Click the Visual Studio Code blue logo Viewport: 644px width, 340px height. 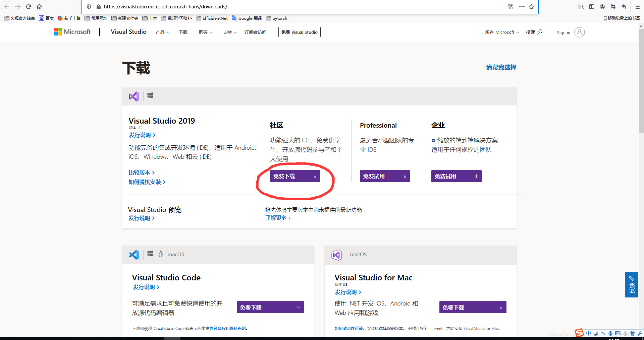tap(134, 255)
